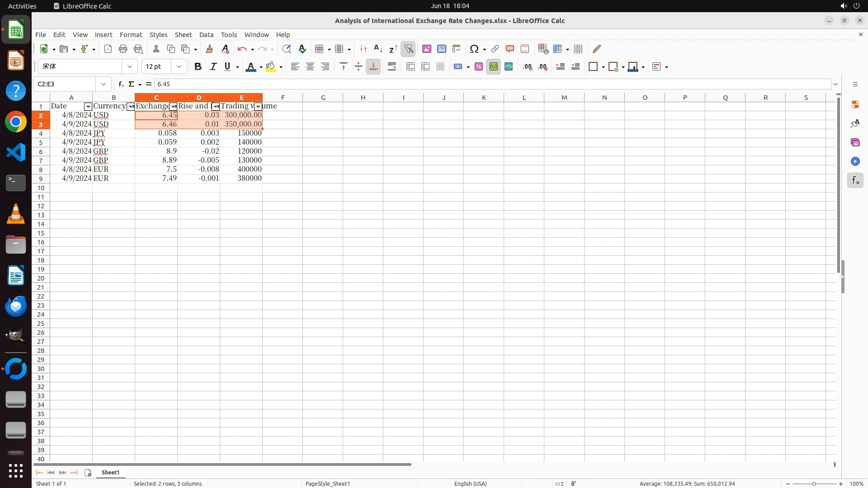Click the Insert Special Character omega icon

(474, 49)
